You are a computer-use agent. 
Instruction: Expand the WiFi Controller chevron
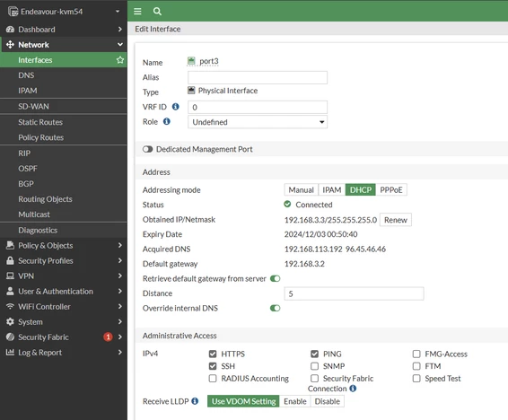pos(120,306)
